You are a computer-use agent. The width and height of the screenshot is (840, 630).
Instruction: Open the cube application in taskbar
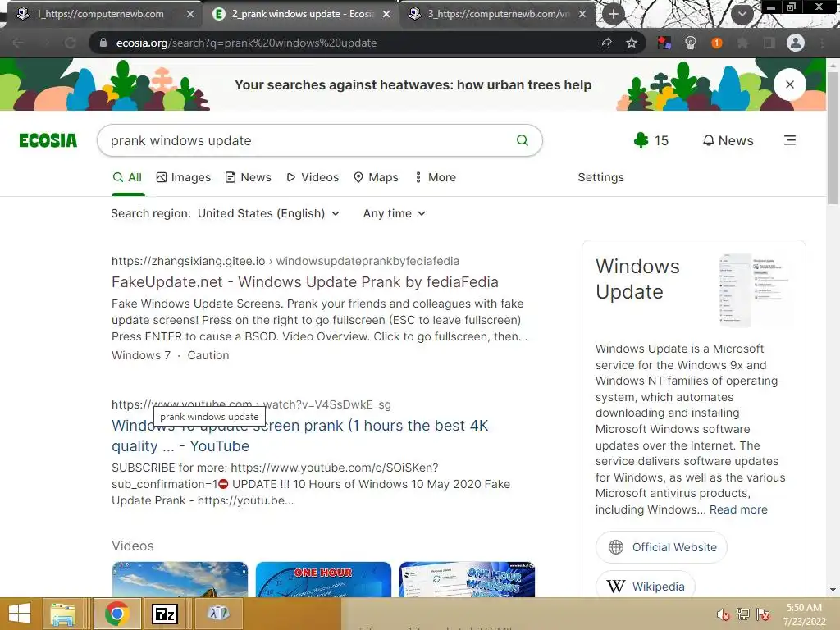click(x=218, y=614)
